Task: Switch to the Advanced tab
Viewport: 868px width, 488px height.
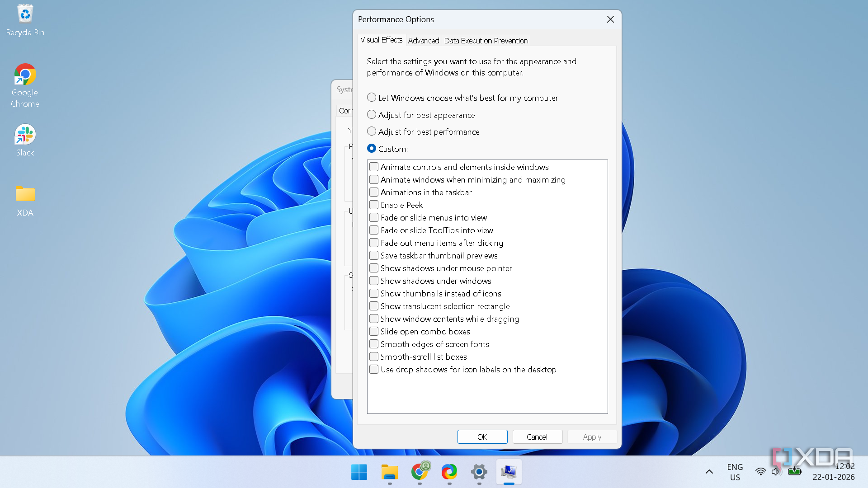Action: (424, 41)
